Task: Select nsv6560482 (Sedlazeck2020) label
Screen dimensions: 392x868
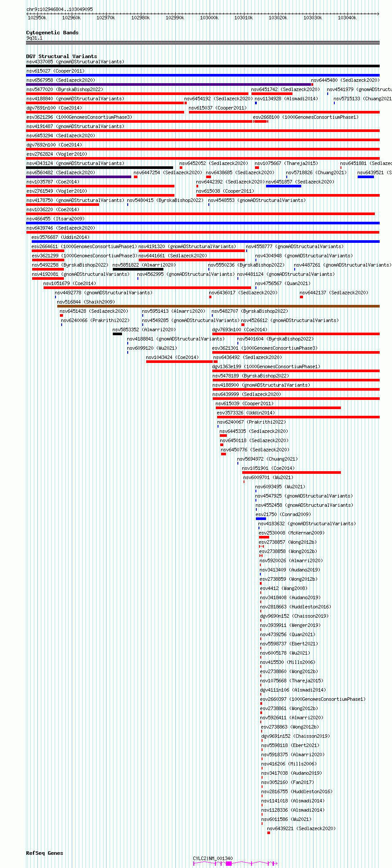Action: pyautogui.click(x=61, y=172)
